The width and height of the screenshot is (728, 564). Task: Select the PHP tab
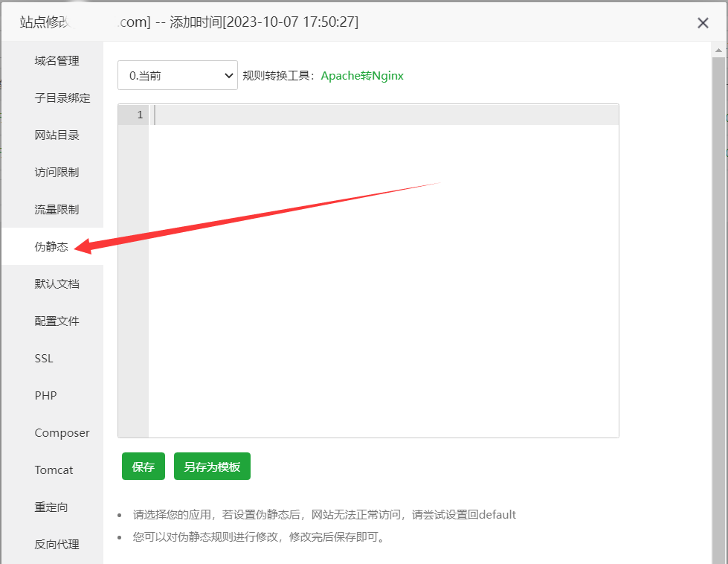[45, 395]
